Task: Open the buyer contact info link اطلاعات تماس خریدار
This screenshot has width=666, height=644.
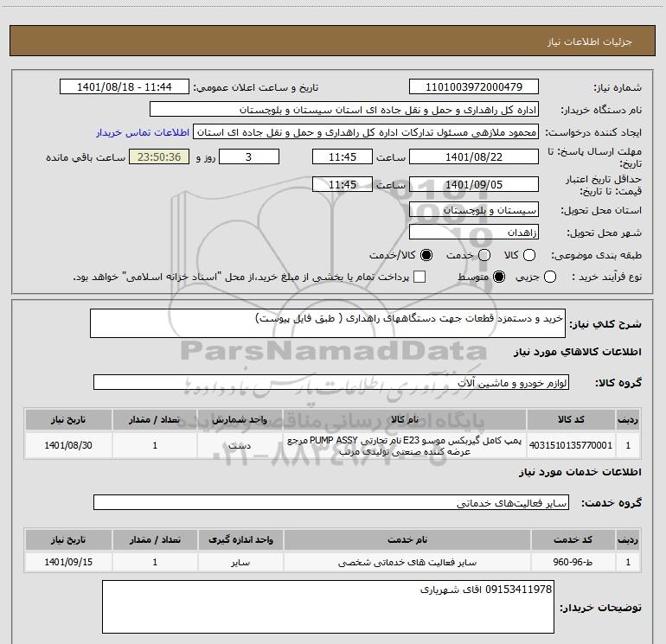Action: (x=143, y=132)
